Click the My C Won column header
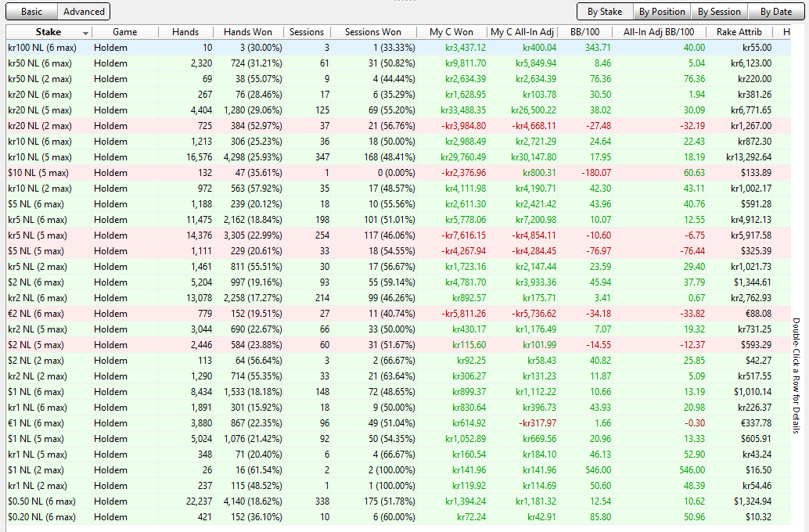The width and height of the screenshot is (809, 532). pos(451,32)
